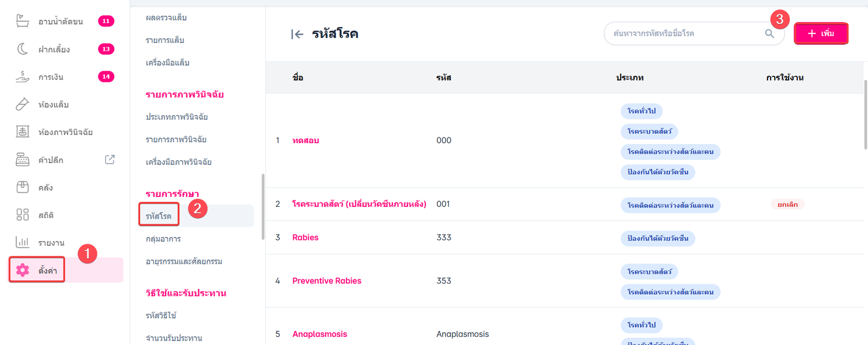Open ประเภทภาพวินิจฉัย menu item
The width and height of the screenshot is (868, 345).
point(177,117)
